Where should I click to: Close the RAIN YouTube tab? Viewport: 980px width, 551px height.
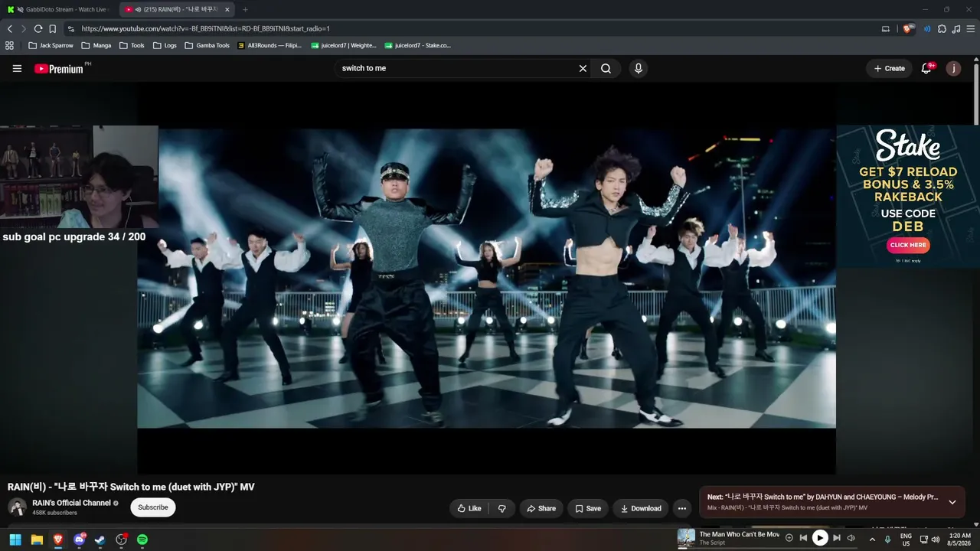(227, 9)
